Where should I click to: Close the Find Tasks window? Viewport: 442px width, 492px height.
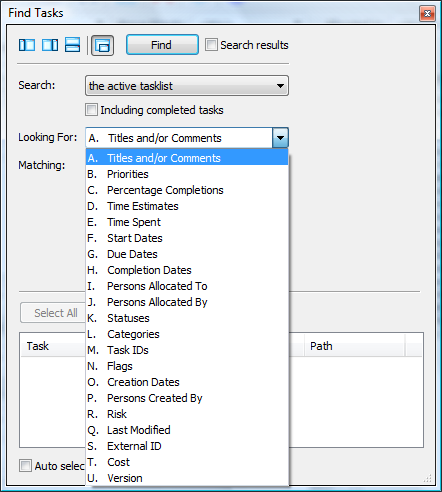click(427, 13)
